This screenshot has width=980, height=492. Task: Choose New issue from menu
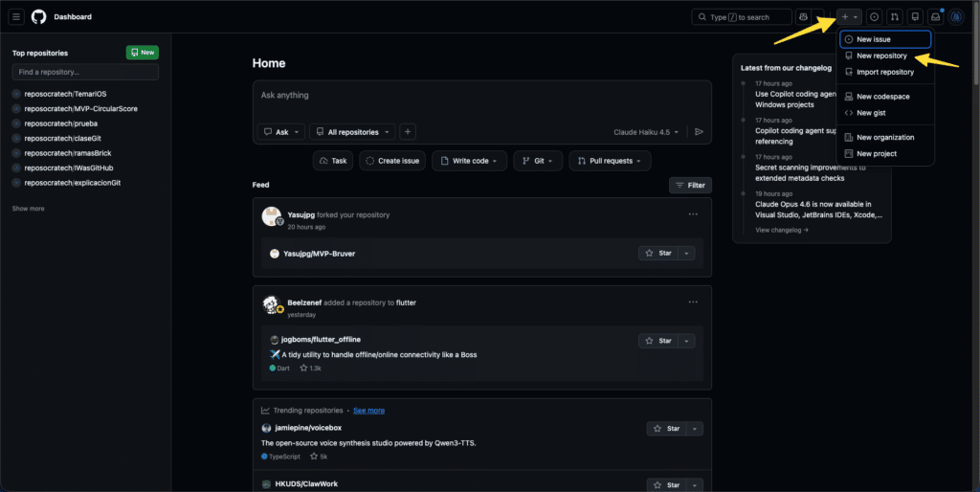click(x=885, y=39)
